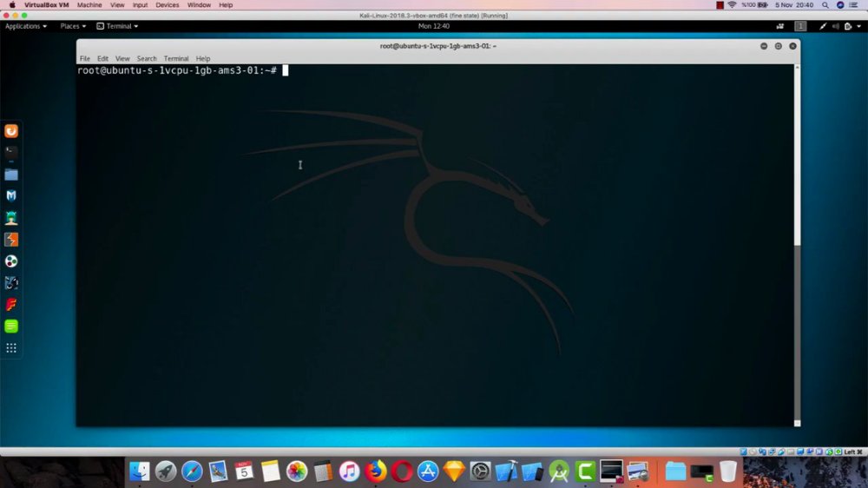
Task: Show all applications grid in Kali dock
Action: click(11, 348)
